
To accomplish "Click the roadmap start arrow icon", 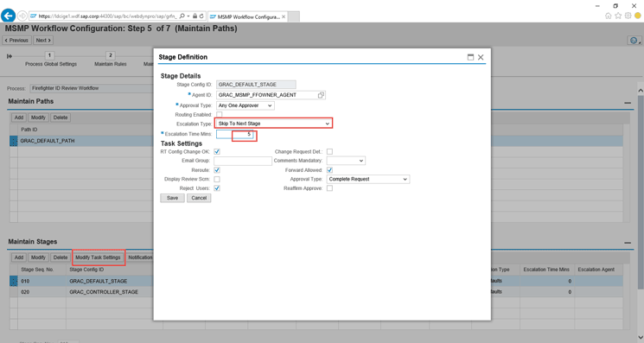I will pos(9,56).
